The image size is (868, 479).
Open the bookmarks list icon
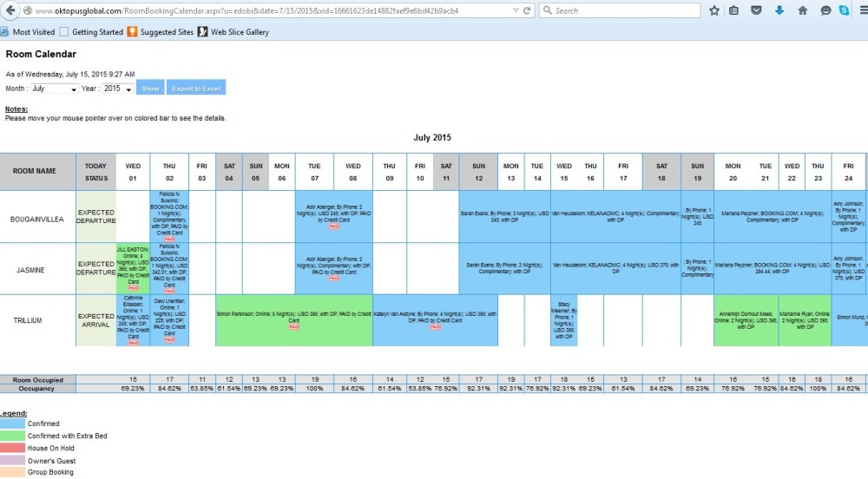pos(734,11)
